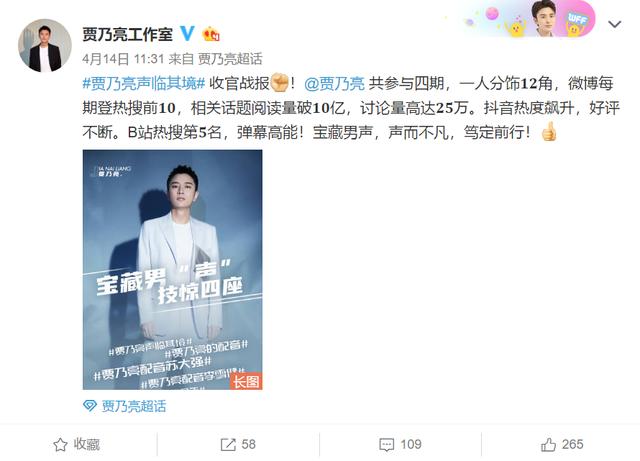Click the fist emoji in post text
This screenshot has width=640, height=461.
(x=280, y=83)
